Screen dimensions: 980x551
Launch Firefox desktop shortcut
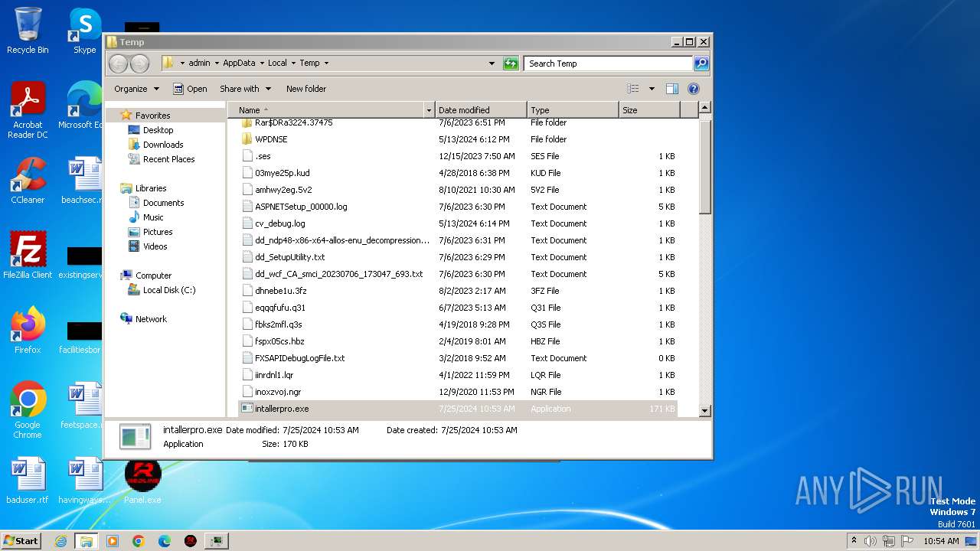(28, 331)
